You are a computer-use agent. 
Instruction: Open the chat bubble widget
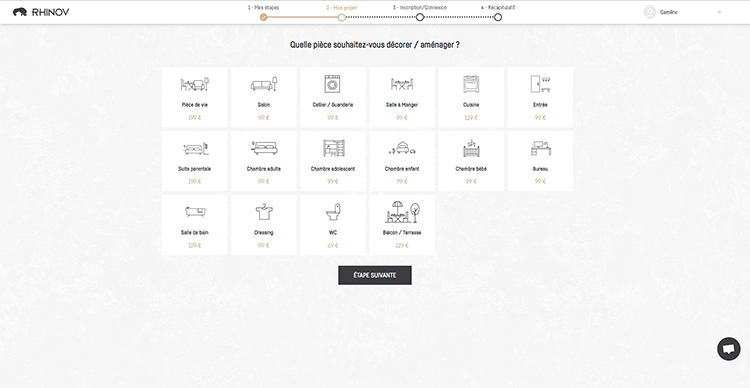click(728, 349)
